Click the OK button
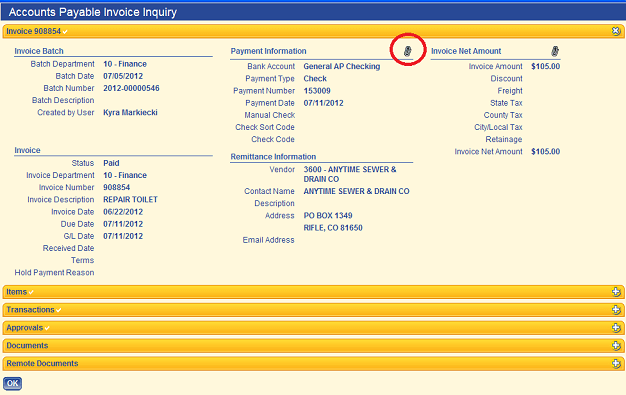Image resolution: width=626 pixels, height=395 pixels. [x=12, y=383]
